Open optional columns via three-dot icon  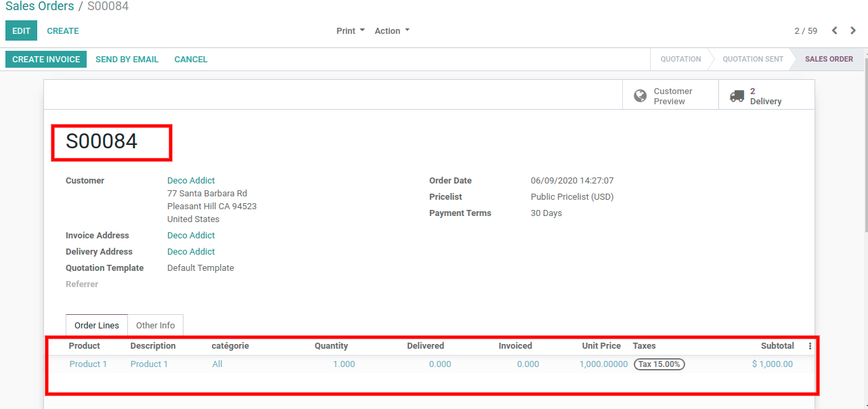tap(810, 346)
